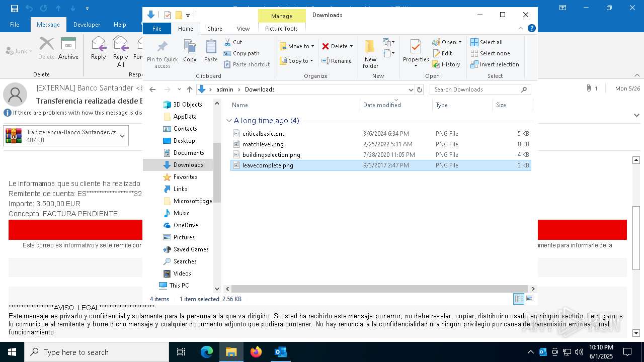This screenshot has width=644, height=362.
Task: Collapse the A long time ago group
Action: coord(229,121)
